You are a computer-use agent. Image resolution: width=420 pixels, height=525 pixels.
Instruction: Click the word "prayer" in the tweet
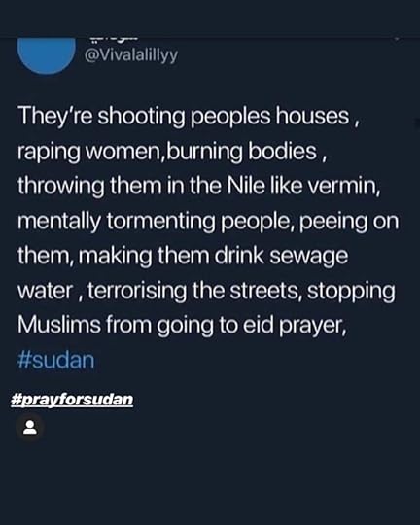coord(310,326)
